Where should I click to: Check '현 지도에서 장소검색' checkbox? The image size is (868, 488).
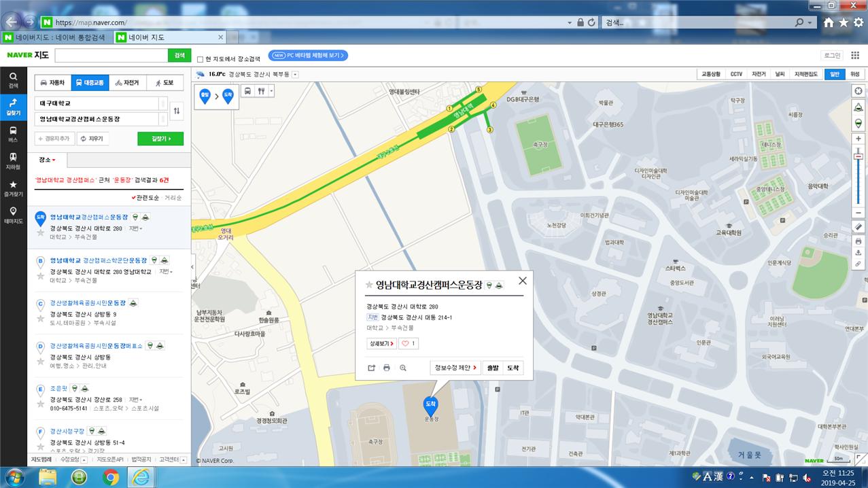(x=200, y=59)
